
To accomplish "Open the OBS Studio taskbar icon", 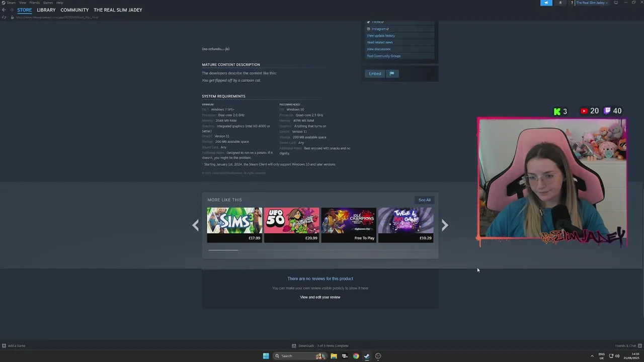I will (378, 356).
